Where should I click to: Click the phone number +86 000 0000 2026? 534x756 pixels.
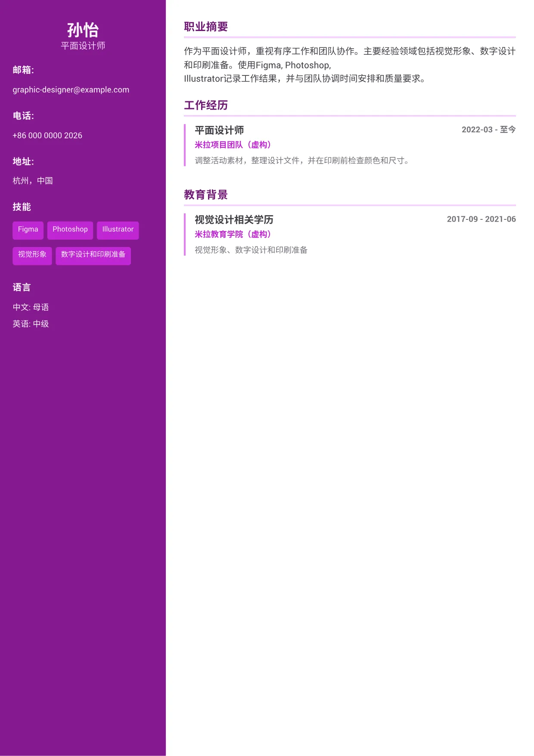[47, 135]
